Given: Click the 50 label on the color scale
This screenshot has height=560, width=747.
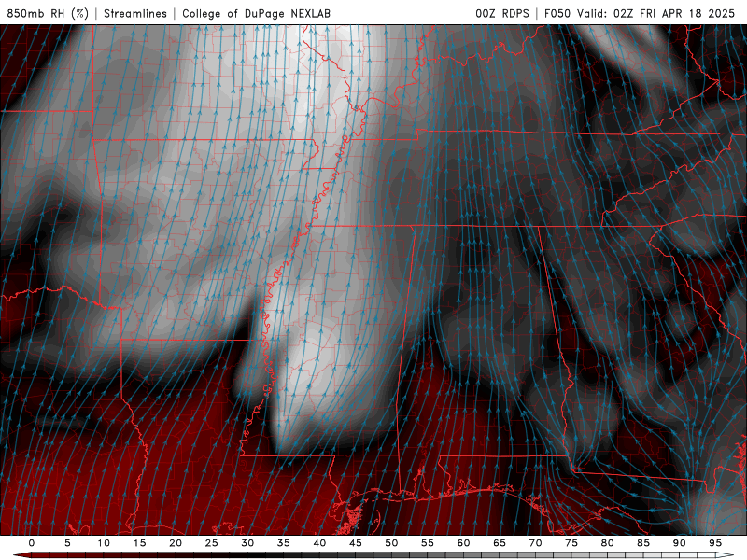Looking at the screenshot, I should tap(391, 543).
